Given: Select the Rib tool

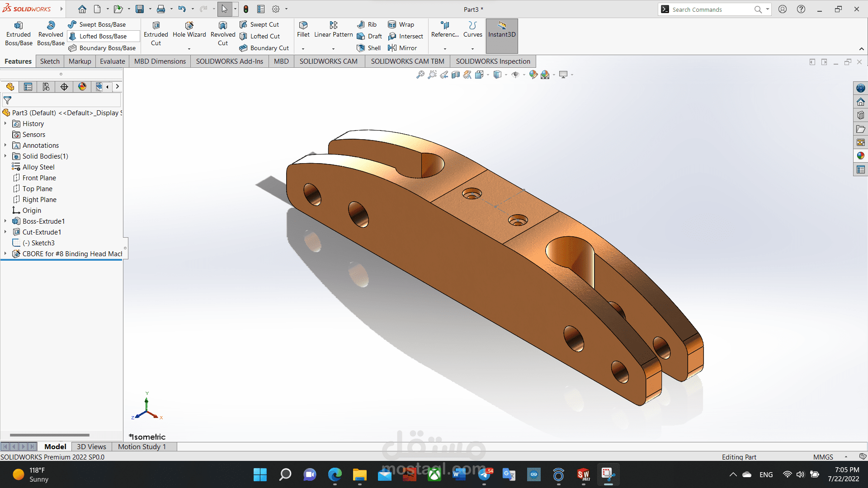Looking at the screenshot, I should (x=367, y=24).
